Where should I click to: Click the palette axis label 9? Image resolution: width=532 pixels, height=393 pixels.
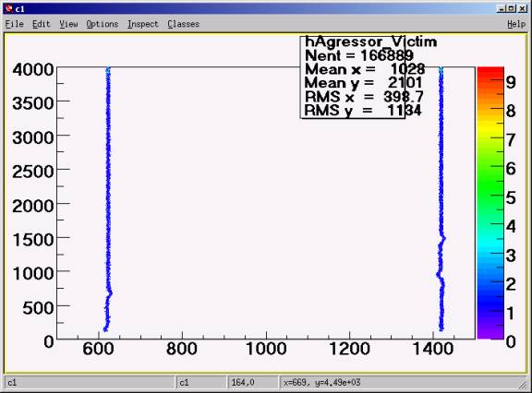tap(511, 82)
